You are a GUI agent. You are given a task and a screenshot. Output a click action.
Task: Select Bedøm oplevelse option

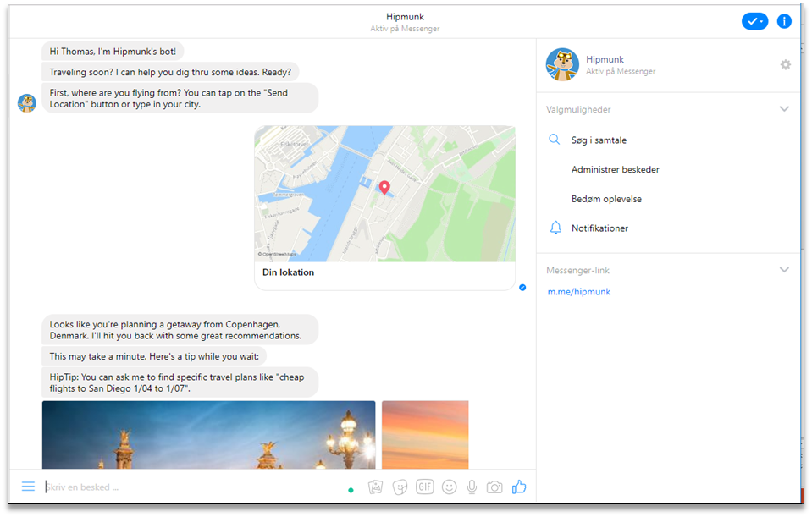click(606, 199)
